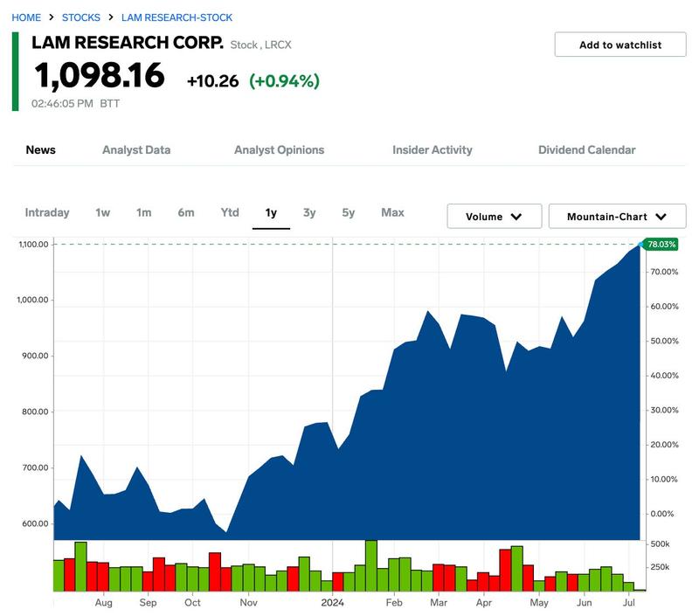Click the 700.00 price axis label
Screen dimensions: 699x616
click(35, 467)
